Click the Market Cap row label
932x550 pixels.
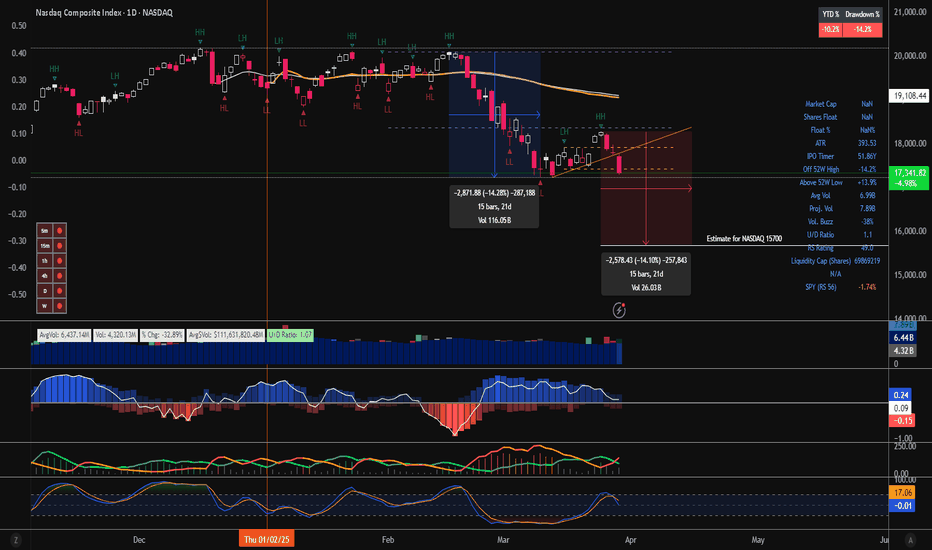click(821, 104)
